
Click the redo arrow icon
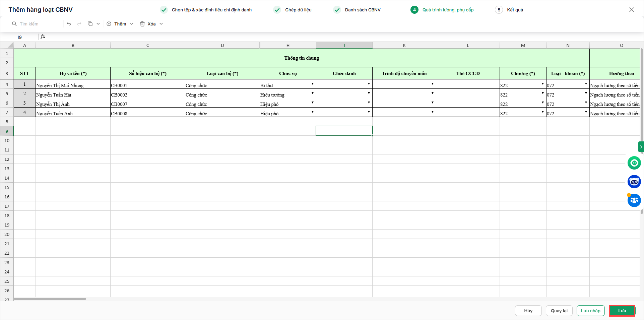(x=79, y=24)
